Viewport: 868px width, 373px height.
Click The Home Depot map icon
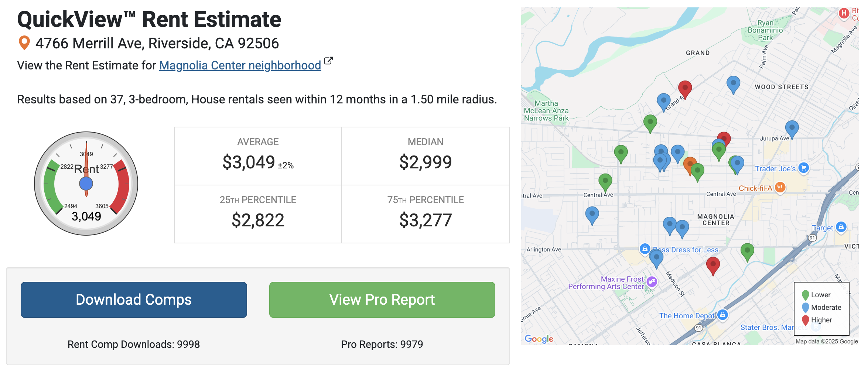(x=723, y=315)
